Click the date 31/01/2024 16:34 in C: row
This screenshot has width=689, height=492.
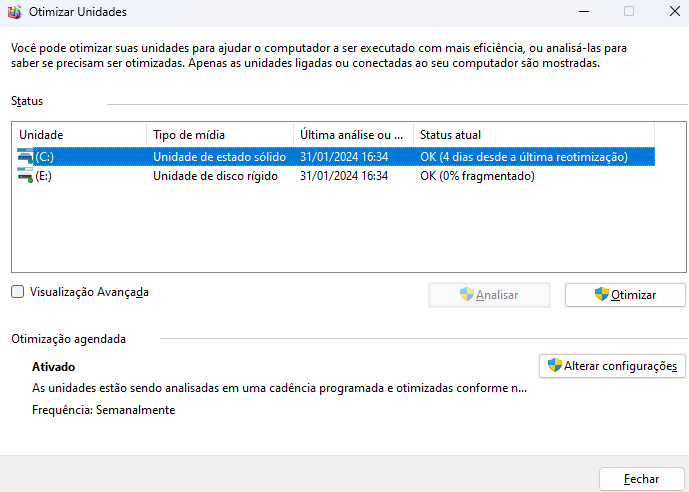tap(344, 157)
